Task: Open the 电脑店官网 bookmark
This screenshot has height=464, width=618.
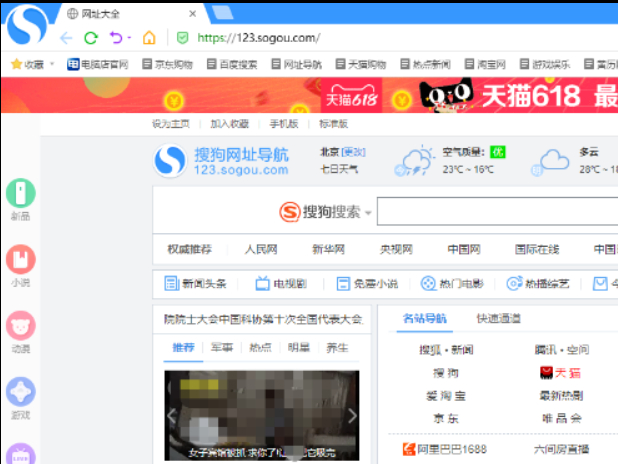Action: pyautogui.click(x=98, y=64)
